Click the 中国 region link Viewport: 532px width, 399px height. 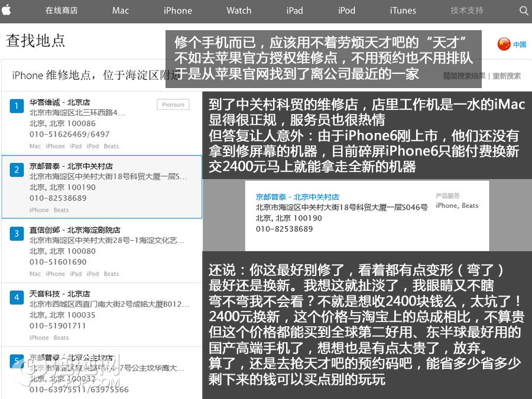point(520,44)
